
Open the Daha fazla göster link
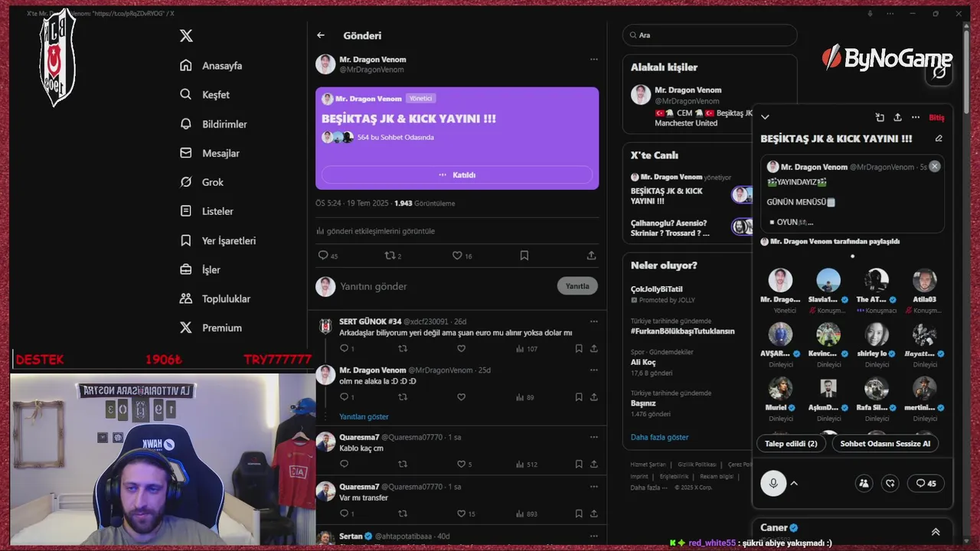(659, 437)
